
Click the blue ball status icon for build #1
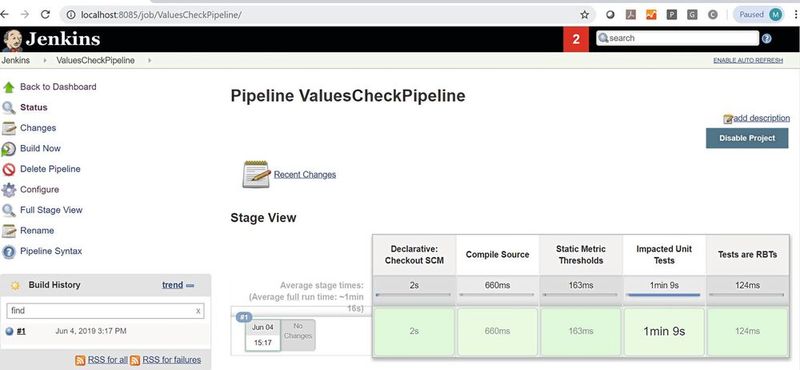[9, 331]
